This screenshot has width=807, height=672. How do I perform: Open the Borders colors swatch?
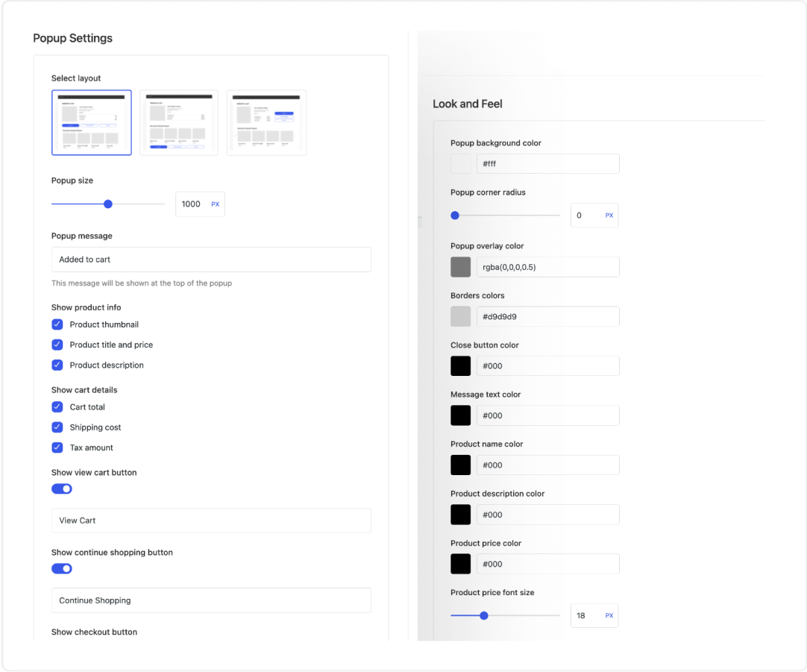tap(461, 316)
